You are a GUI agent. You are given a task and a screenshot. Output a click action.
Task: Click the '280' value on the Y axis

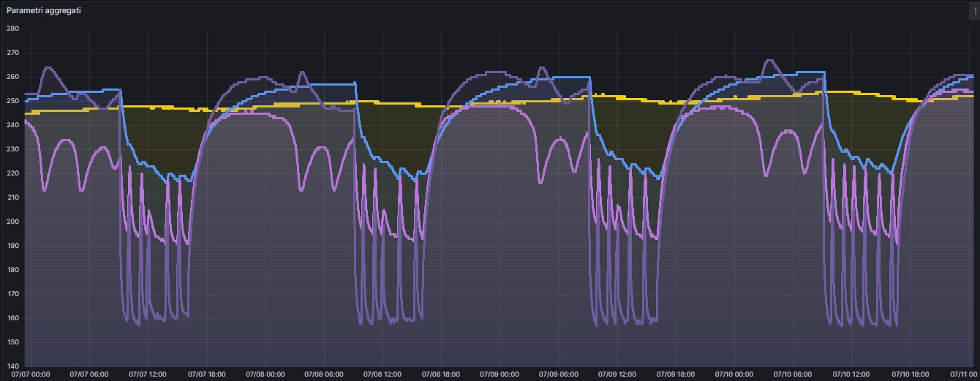pyautogui.click(x=12, y=29)
